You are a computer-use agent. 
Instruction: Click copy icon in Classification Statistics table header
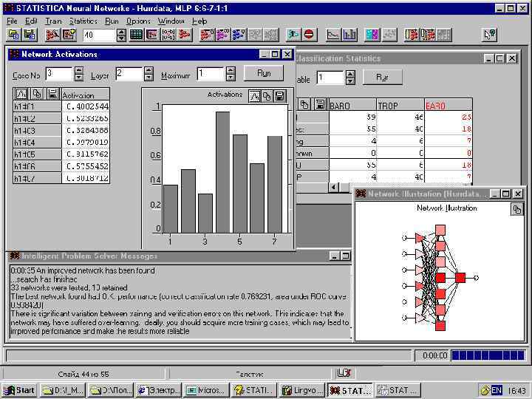pyautogui.click(x=304, y=104)
